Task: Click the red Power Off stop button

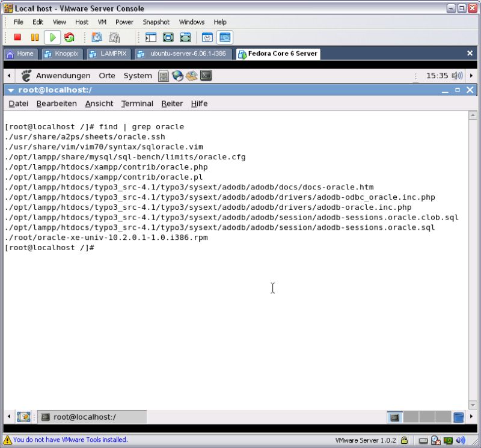Action: point(17,37)
